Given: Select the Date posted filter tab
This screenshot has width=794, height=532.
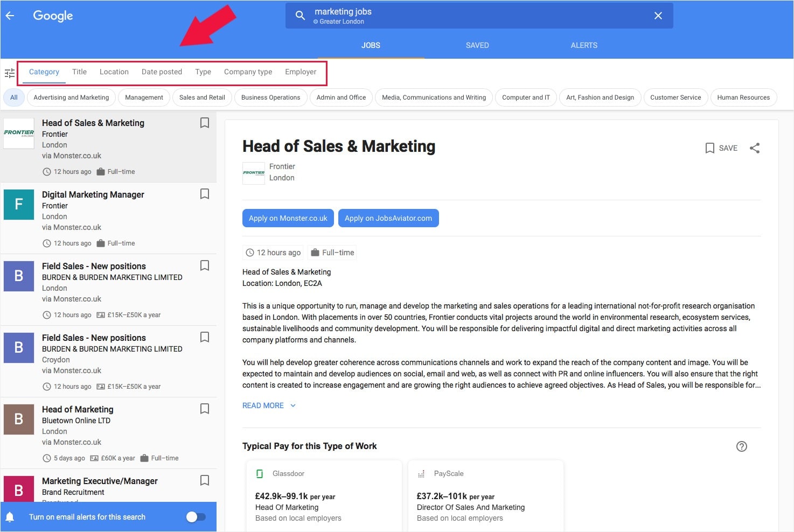Looking at the screenshot, I should click(162, 72).
